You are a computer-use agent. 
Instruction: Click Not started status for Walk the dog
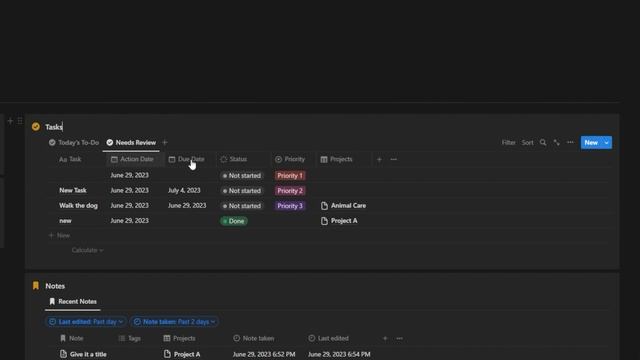point(242,206)
